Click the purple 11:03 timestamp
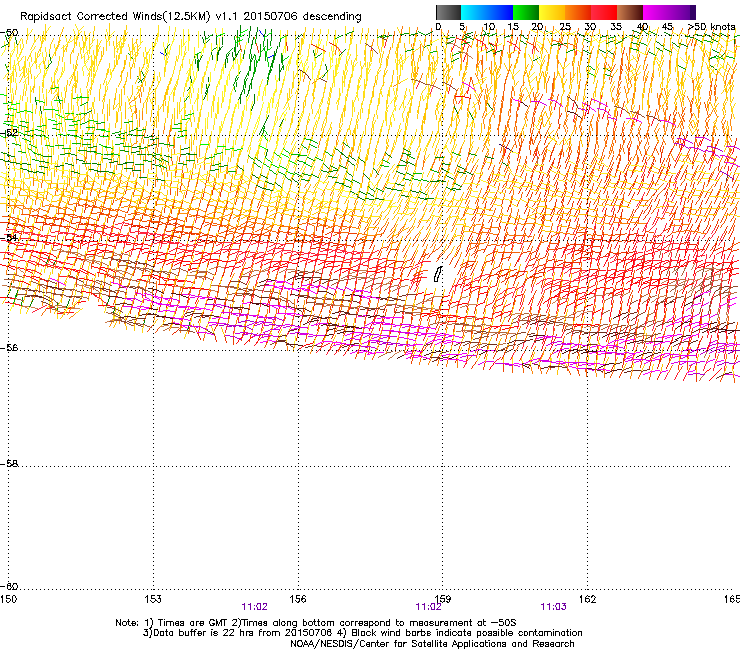Screen dimensions: 740x650 554,607
